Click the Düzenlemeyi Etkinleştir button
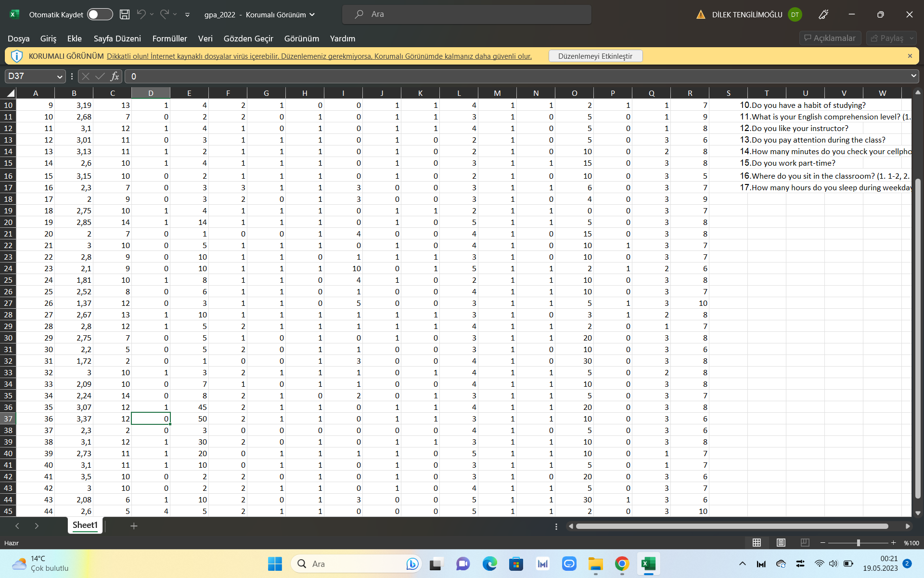The image size is (924, 578). point(595,56)
